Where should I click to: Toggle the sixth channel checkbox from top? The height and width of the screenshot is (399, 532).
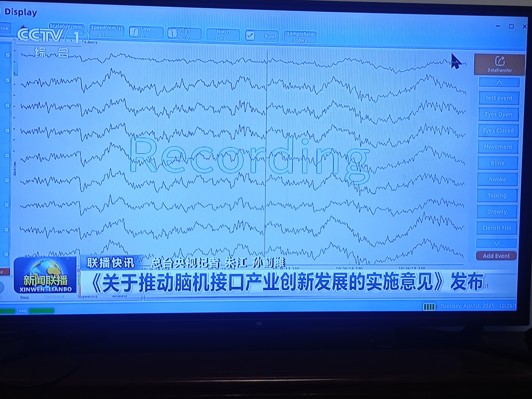coord(7,180)
